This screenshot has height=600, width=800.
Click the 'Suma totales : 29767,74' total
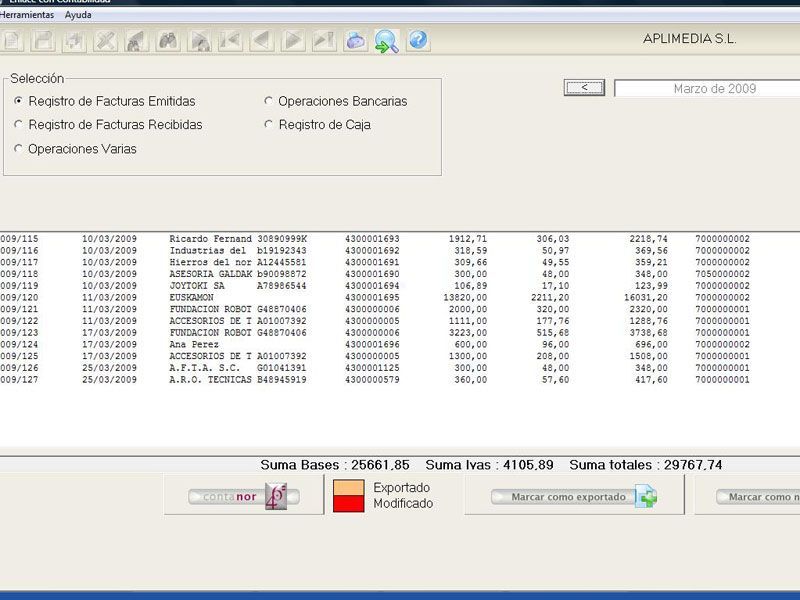coord(645,465)
